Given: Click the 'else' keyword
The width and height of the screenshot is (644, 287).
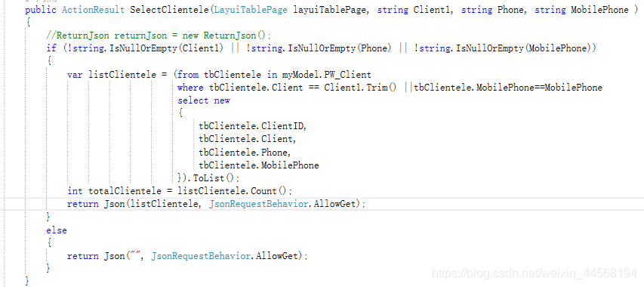Looking at the screenshot, I should pos(57,230).
